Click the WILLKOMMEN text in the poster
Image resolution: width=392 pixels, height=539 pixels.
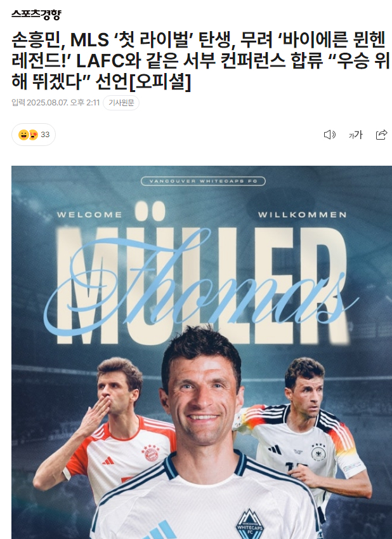point(303,215)
